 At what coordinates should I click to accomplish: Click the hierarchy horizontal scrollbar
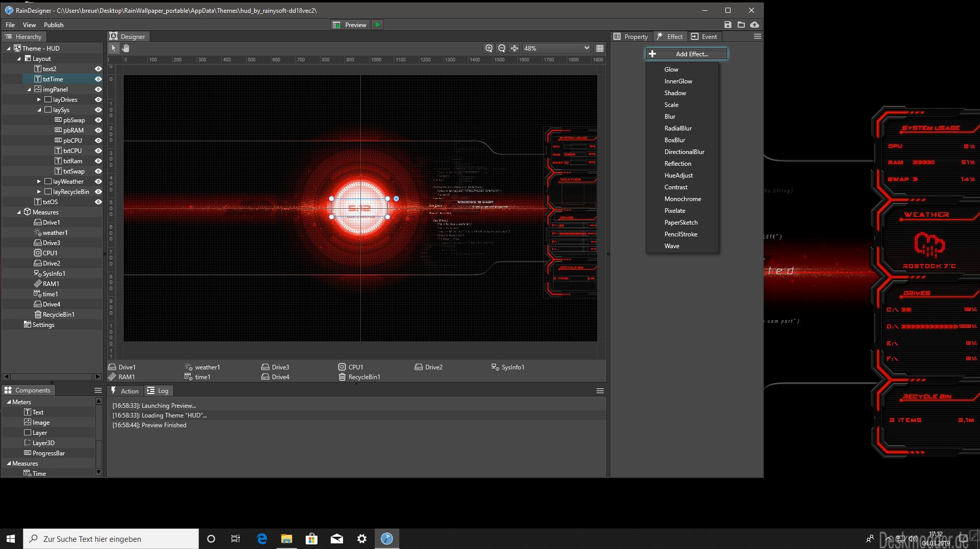click(x=51, y=377)
